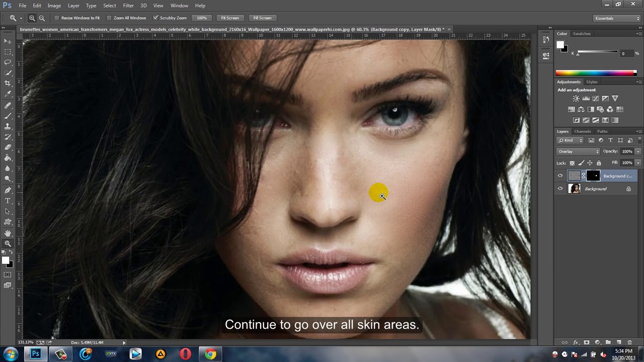Select the Quick Selection tool
Viewport: 644px width, 362px height.
click(x=8, y=73)
